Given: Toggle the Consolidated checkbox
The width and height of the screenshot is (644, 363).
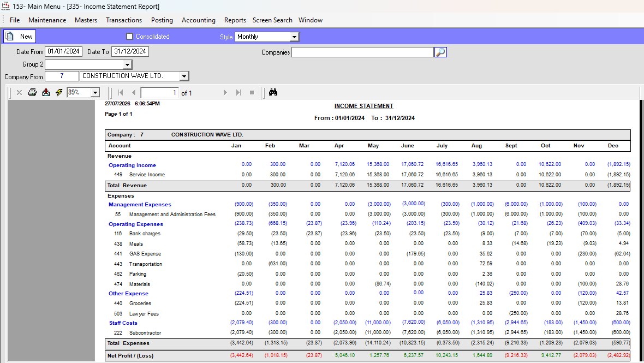Looking at the screenshot, I should tap(130, 37).
